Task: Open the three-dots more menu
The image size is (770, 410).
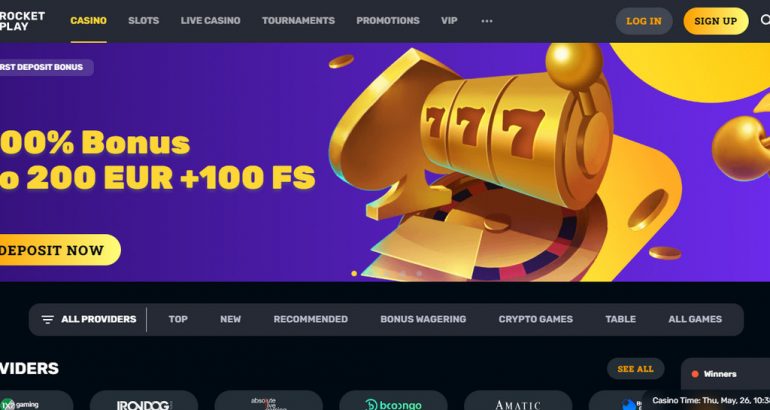Action: coord(487,21)
